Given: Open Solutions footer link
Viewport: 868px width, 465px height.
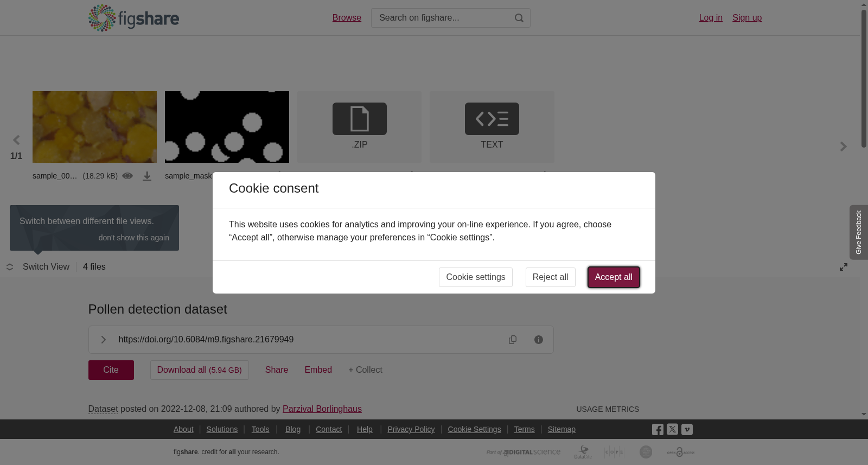Looking at the screenshot, I should 222,429.
